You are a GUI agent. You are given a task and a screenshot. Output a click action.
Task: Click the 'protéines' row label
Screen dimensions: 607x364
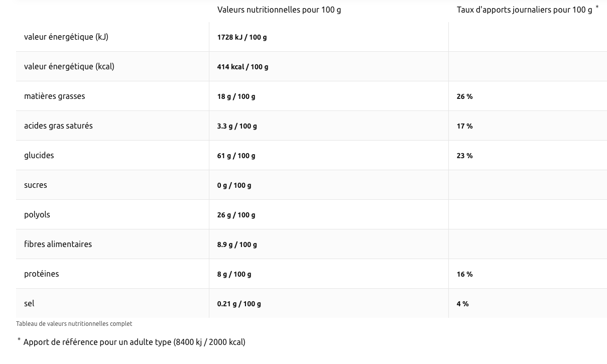point(41,274)
